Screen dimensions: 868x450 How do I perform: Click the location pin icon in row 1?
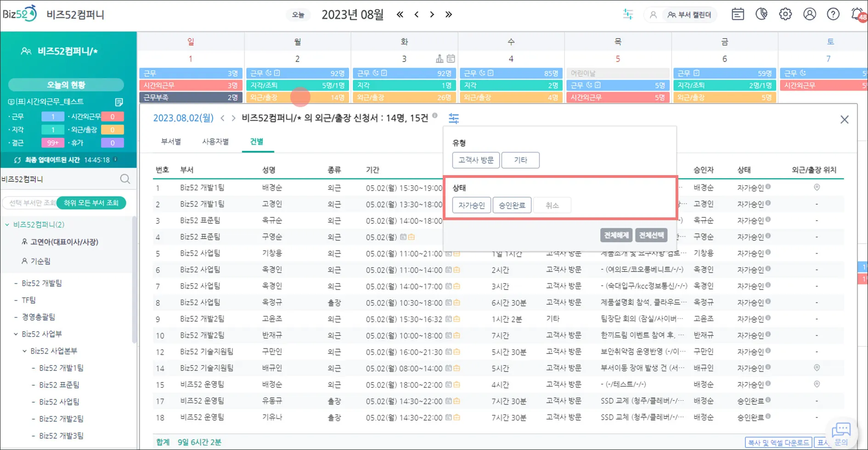tap(817, 188)
